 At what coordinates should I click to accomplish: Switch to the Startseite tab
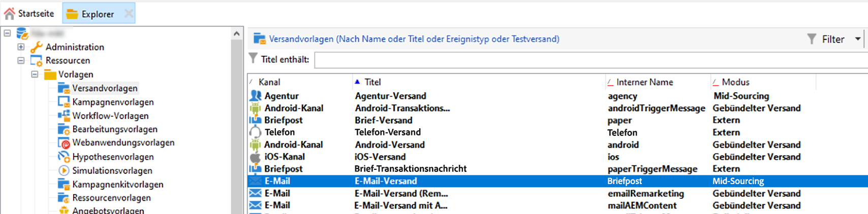click(29, 14)
